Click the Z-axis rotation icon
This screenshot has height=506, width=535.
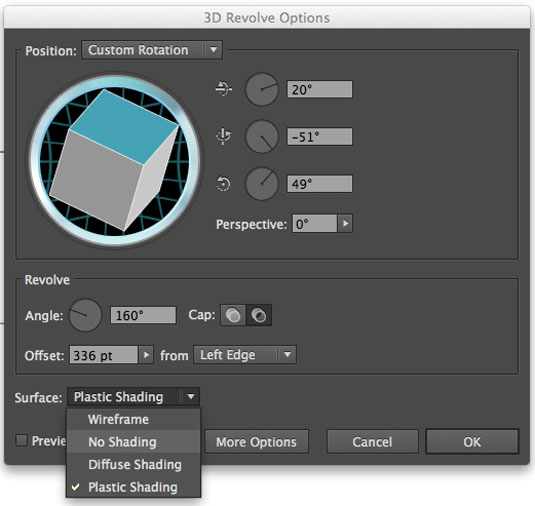[223, 184]
